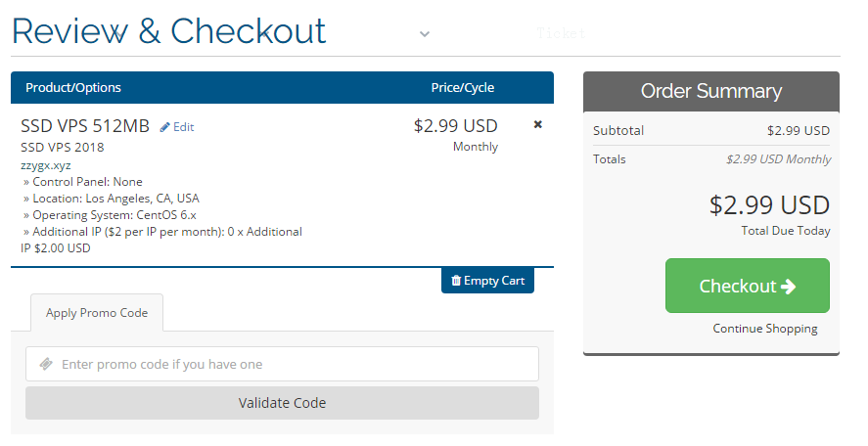Click the Checkout button label
Image resolution: width=868 pixels, height=446 pixels.
tap(737, 286)
